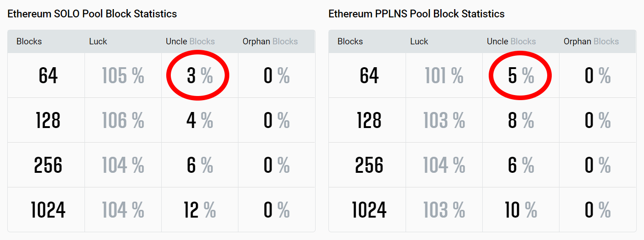This screenshot has width=644, height=240.
Task: Click PPLNS table's Uncle Blocks header
Action: pos(511,42)
